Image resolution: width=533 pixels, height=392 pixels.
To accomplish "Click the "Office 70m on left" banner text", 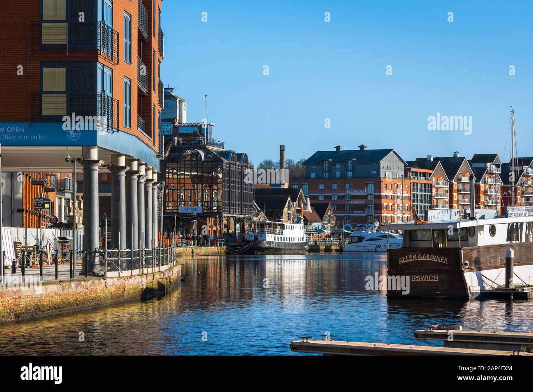I will (x=24, y=138).
